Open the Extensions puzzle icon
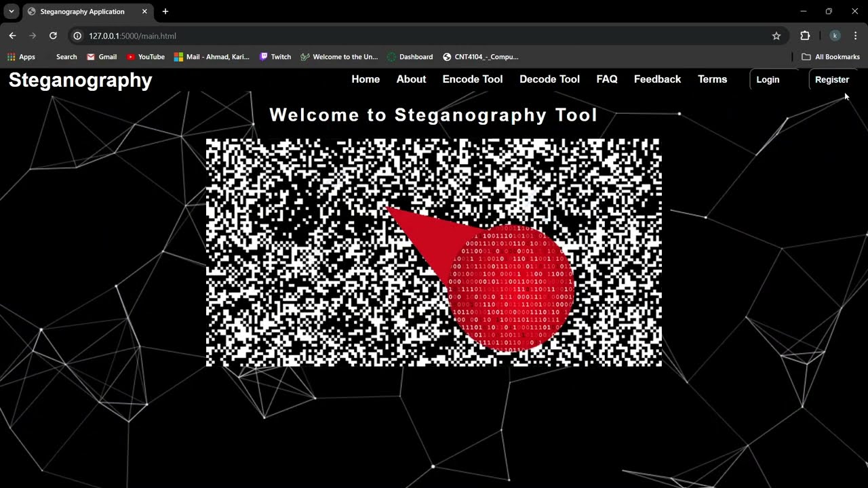The image size is (868, 488). (x=805, y=36)
